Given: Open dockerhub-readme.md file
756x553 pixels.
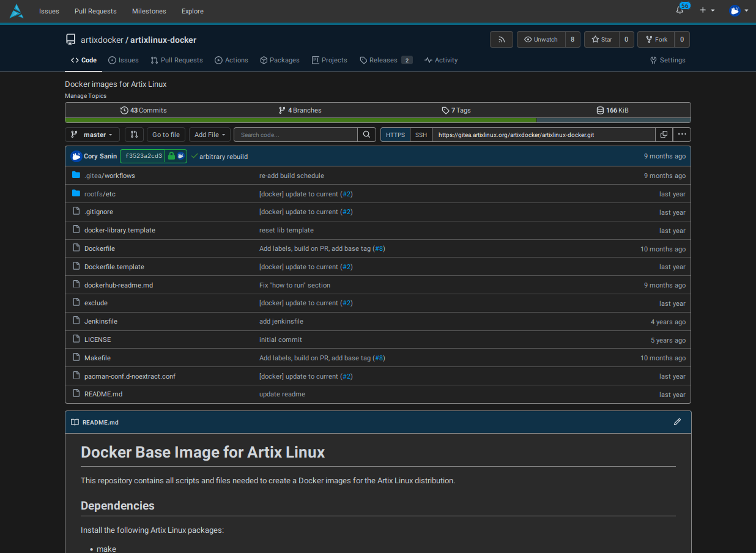Looking at the screenshot, I should pyautogui.click(x=119, y=285).
